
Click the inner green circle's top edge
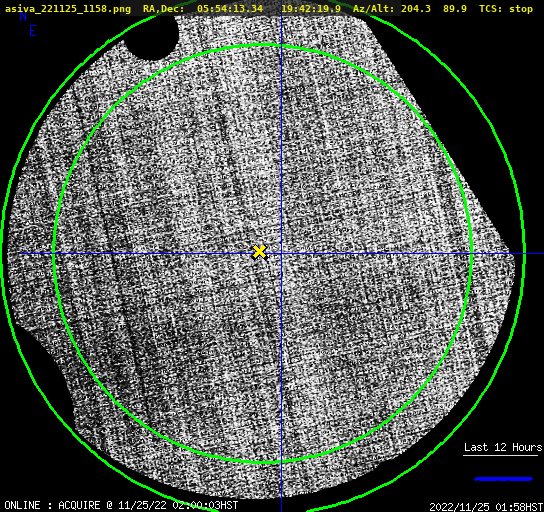click(x=262, y=45)
